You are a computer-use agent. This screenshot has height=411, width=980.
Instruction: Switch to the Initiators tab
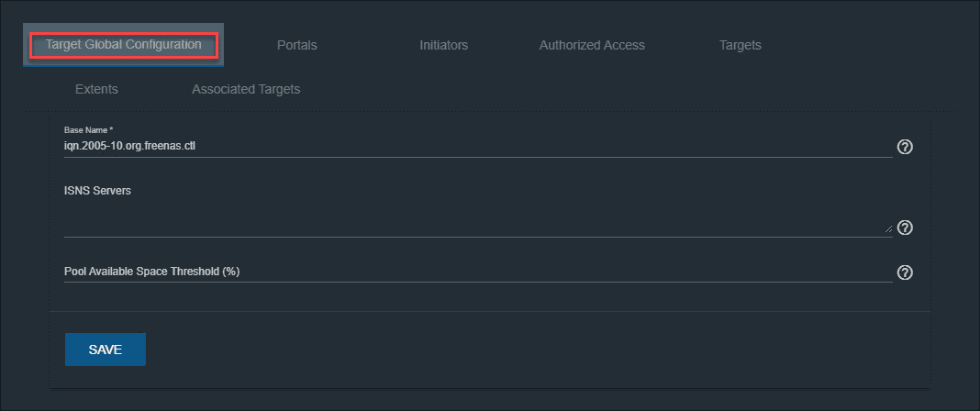tap(443, 45)
